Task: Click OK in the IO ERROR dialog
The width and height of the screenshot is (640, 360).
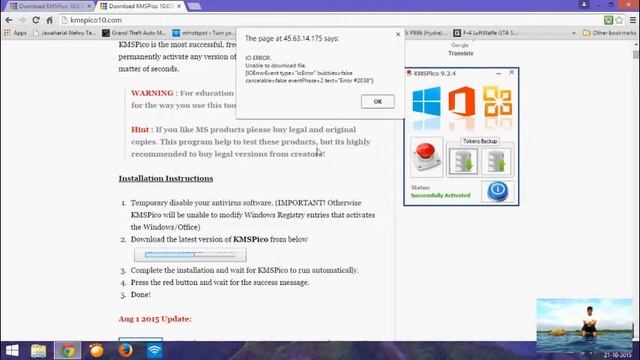Action: [378, 102]
